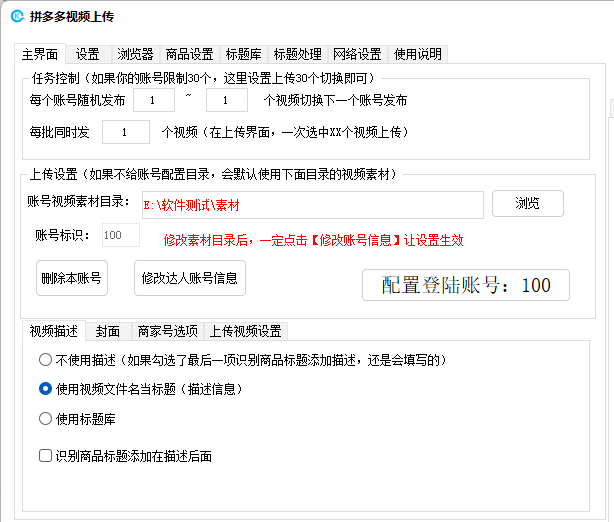Click the 个视频切换下一个账号发布 text
Screen dimensions: 614x522
click(335, 100)
